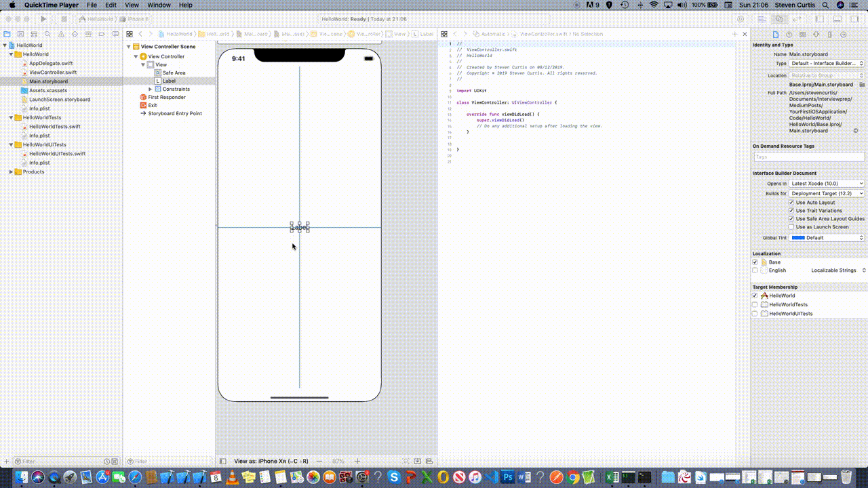Screen dimensions: 868x488
Task: Select AppDelegate.swift in Project navigator
Action: [51, 63]
